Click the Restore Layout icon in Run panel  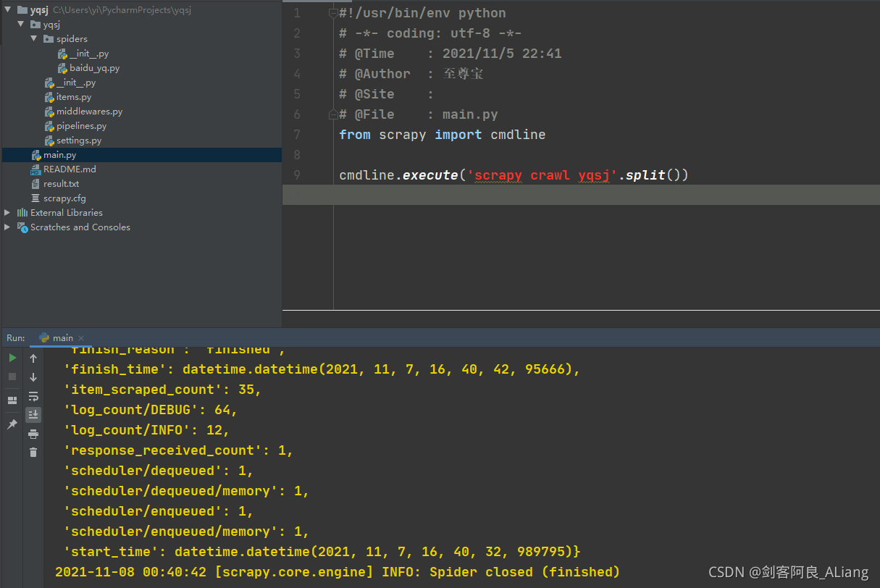click(12, 400)
